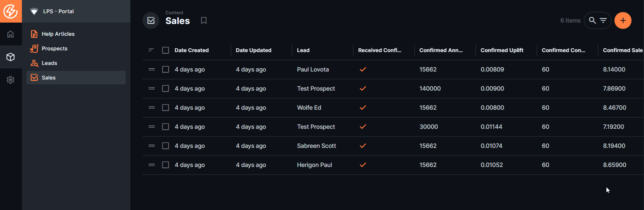Select the Wolfe Ed row checkbox
The image size is (644, 210).
coord(166,108)
